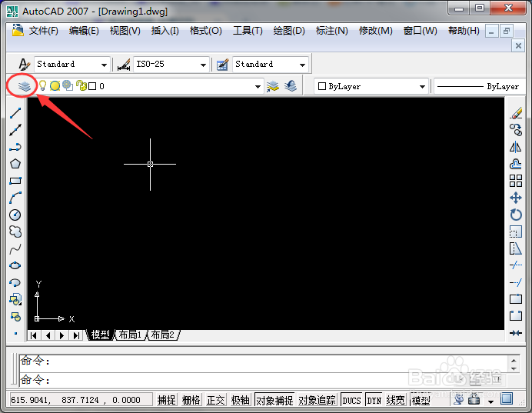The height and width of the screenshot is (413, 532).
Task: Open the Dimension Style manager icon
Action: coord(124,64)
